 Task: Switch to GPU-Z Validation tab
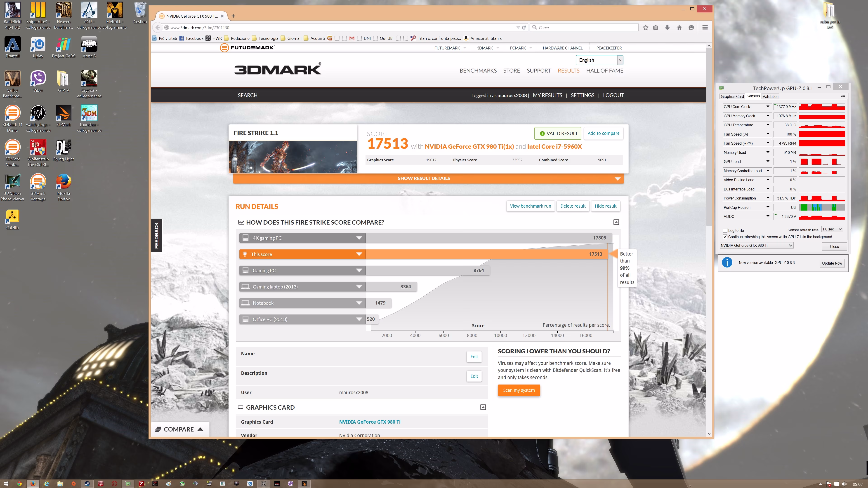770,96
